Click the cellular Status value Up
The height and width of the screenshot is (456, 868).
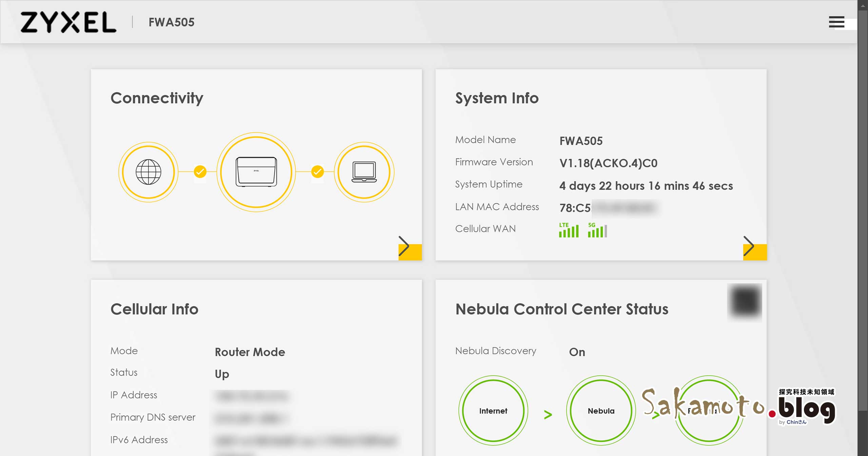coord(222,374)
